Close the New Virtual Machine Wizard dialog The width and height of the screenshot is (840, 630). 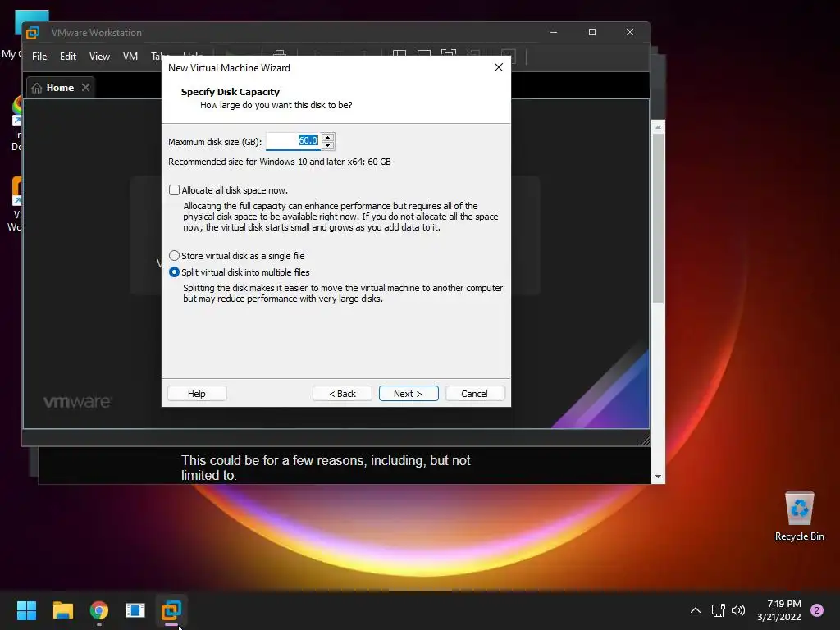click(x=499, y=67)
